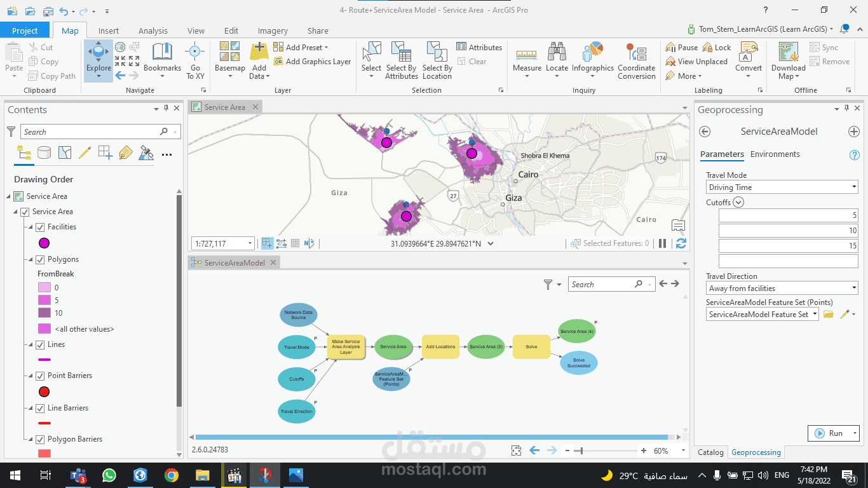Click Add Graphics Layer button

[x=312, y=62]
